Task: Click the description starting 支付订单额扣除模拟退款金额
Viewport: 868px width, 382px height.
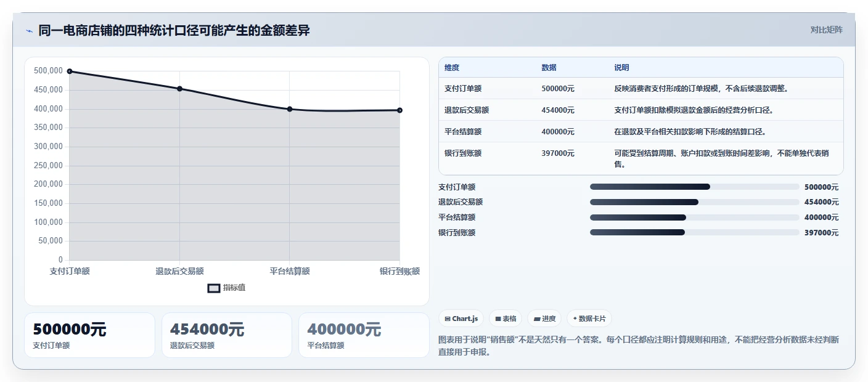Action: click(694, 110)
